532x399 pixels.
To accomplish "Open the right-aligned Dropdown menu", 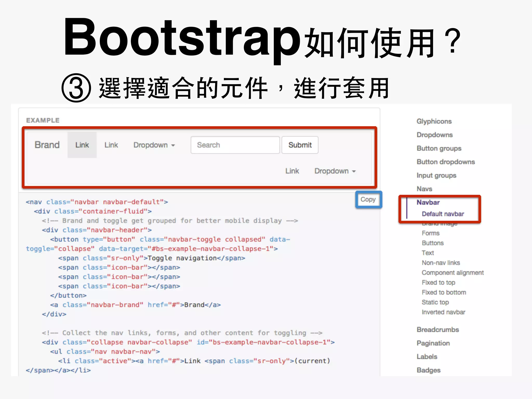I will tap(335, 171).
